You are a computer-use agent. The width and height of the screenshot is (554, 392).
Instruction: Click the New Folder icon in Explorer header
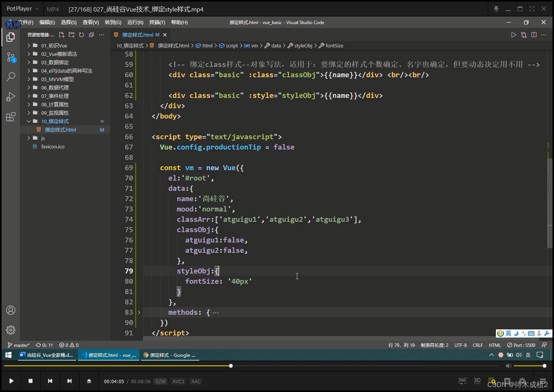pos(72,35)
